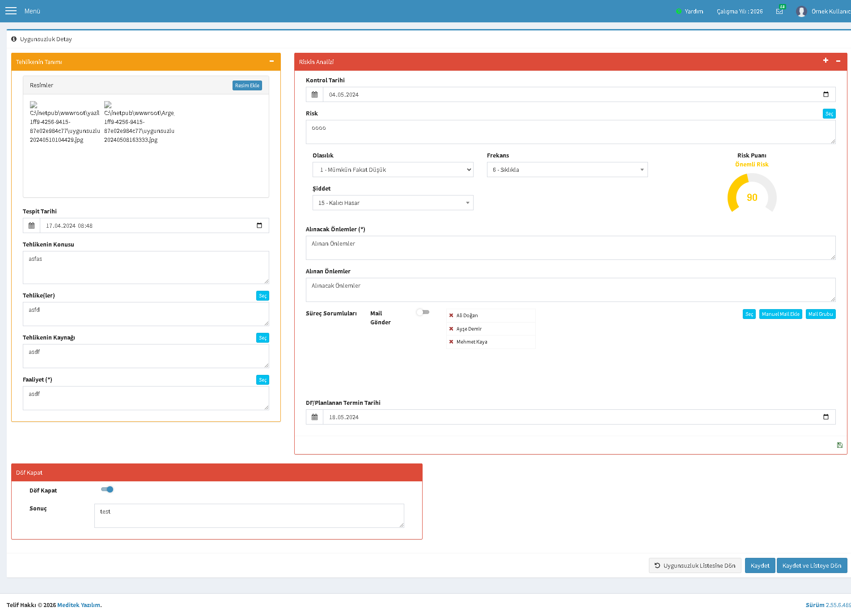The image size is (851, 616).
Task: Open the Olasılık dropdown
Action: [x=393, y=170]
